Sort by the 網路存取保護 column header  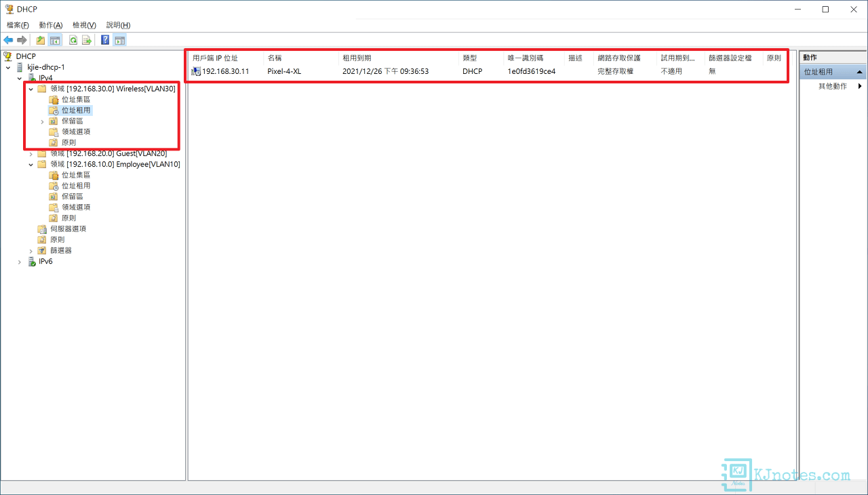tap(626, 58)
